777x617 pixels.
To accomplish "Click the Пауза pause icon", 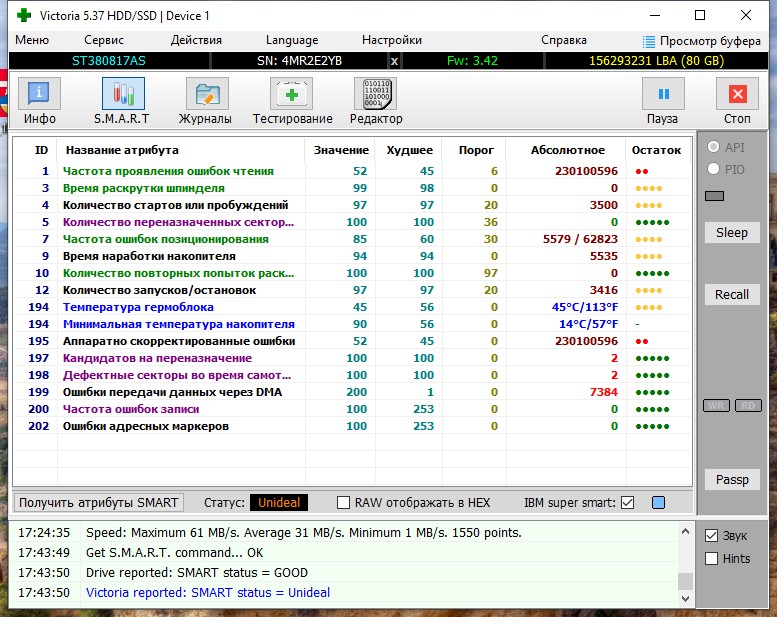I will 663,94.
